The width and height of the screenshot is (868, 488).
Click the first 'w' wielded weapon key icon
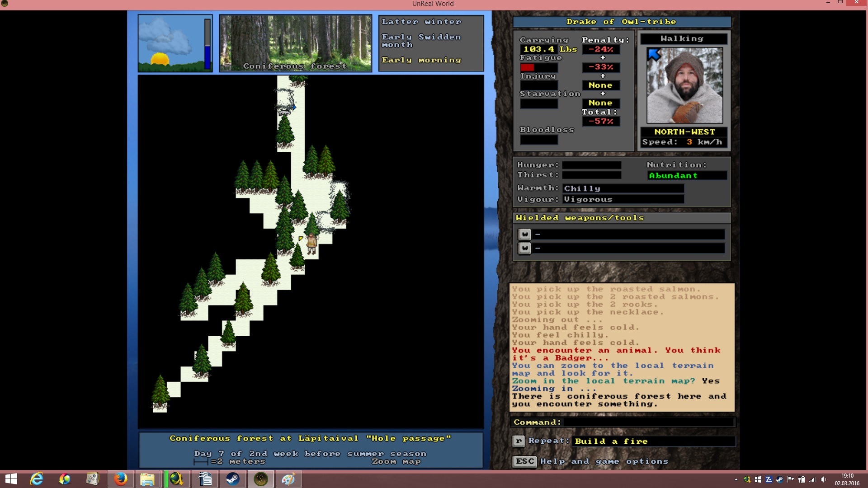point(524,234)
